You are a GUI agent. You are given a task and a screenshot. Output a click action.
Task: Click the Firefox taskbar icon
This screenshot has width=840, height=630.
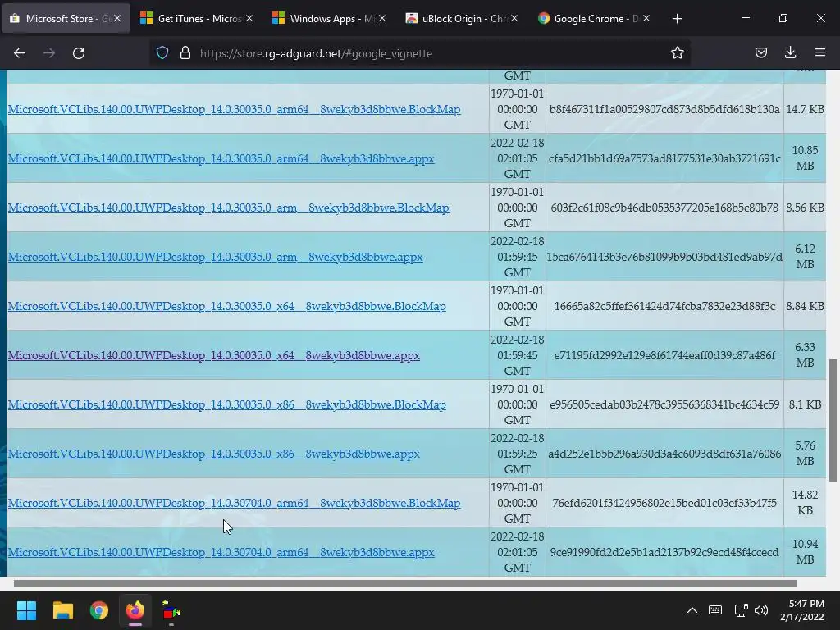coord(135,610)
